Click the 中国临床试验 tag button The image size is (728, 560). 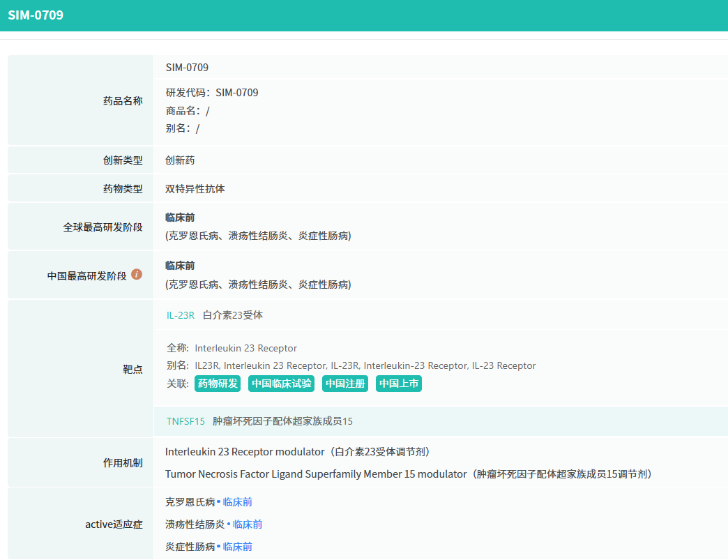click(x=281, y=384)
